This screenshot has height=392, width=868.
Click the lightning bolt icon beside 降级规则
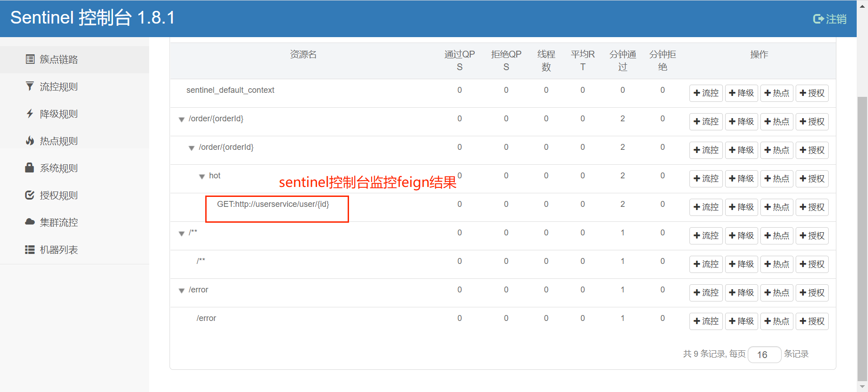point(30,113)
